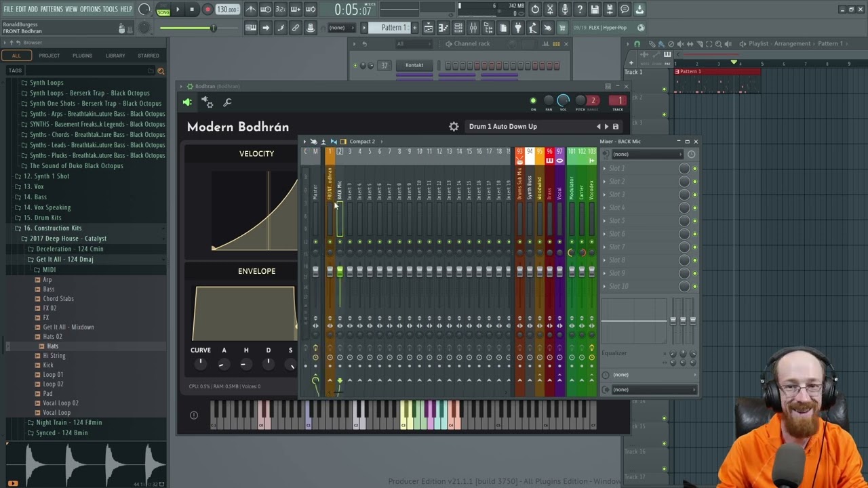Toggle Bodhran channel ON LED
Screen dimensions: 868x488
533,101
